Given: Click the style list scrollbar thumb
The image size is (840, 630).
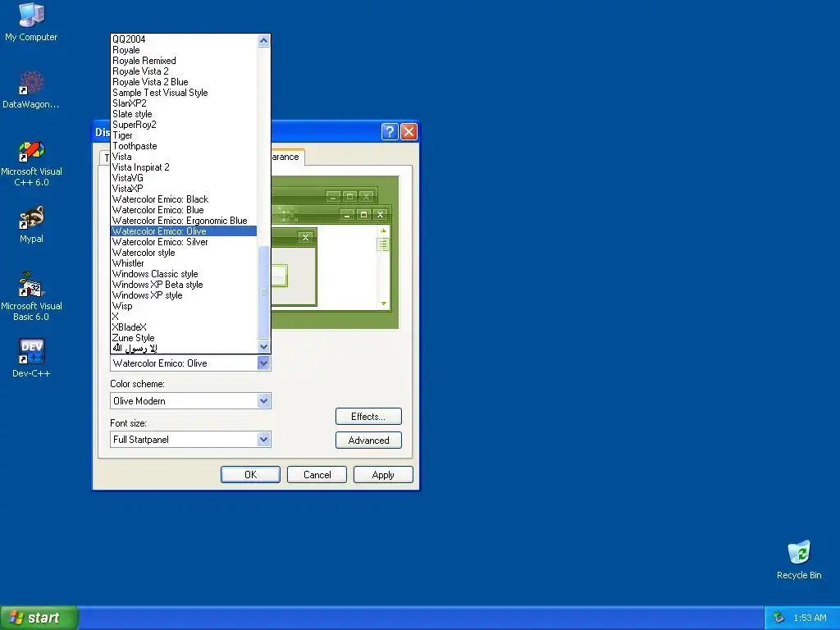Looking at the screenshot, I should pyautogui.click(x=263, y=292).
